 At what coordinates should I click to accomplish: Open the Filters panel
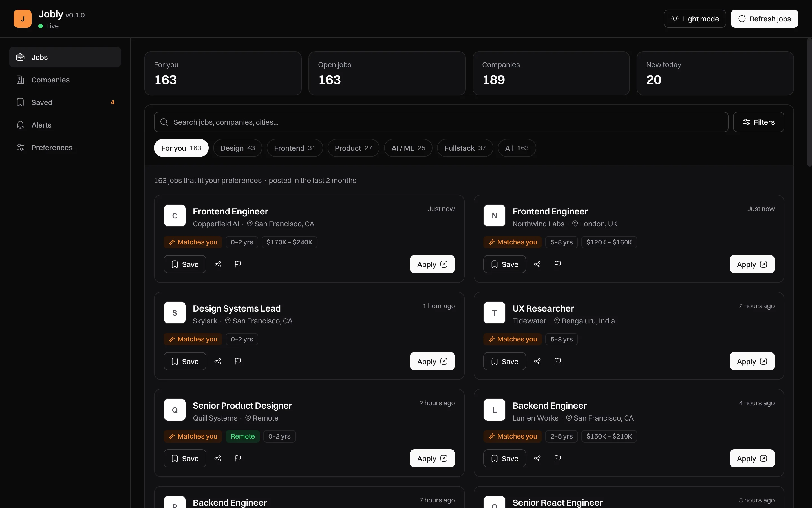pyautogui.click(x=759, y=122)
